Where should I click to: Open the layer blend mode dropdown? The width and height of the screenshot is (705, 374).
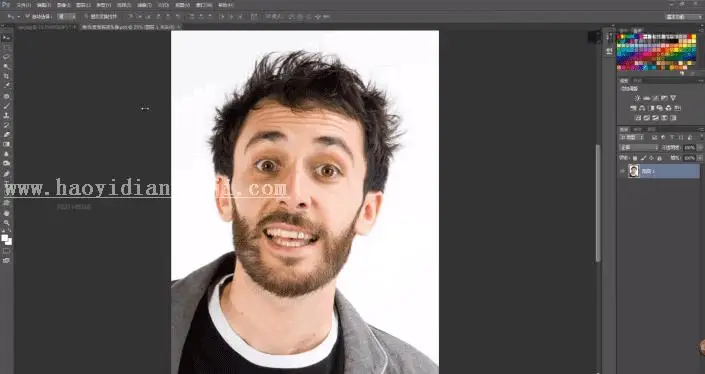click(x=639, y=147)
